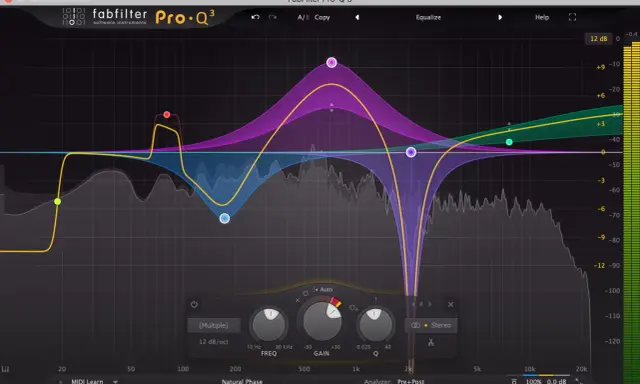Toggle the piano keyboard display icon
The image size is (640, 384).
(5, 369)
